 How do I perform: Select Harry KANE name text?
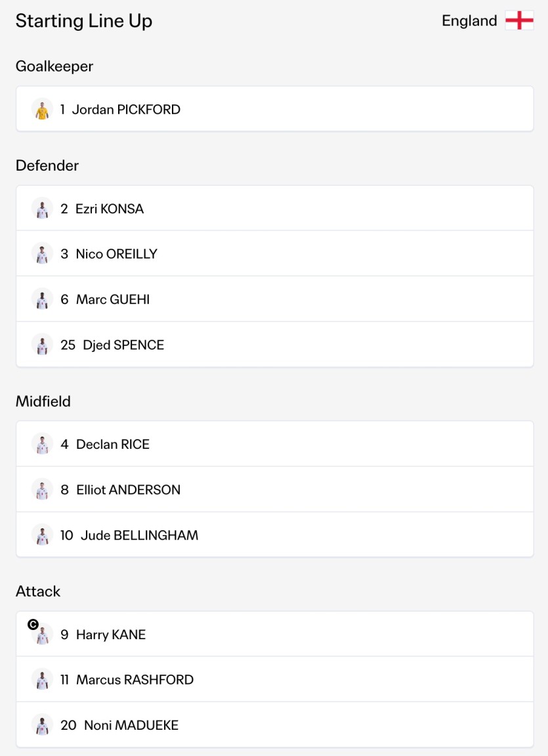coord(111,635)
